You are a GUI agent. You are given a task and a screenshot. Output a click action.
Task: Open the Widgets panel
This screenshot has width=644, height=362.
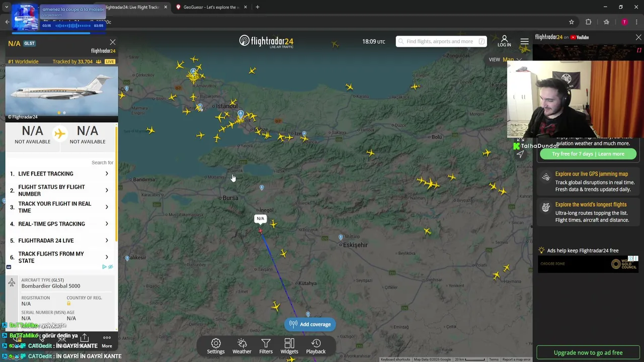(x=289, y=346)
